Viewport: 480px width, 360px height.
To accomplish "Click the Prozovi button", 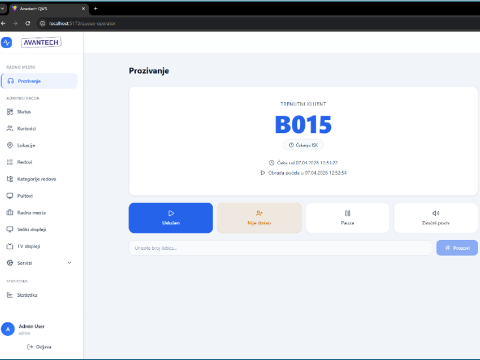I will 457,248.
